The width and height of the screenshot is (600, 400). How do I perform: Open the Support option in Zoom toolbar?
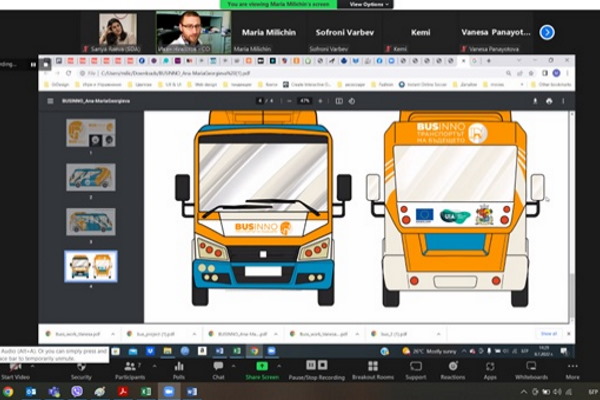pyautogui.click(x=415, y=370)
